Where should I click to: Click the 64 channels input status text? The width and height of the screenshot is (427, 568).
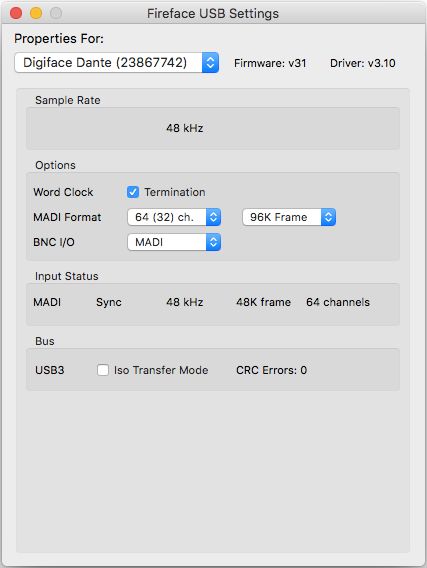tap(338, 302)
